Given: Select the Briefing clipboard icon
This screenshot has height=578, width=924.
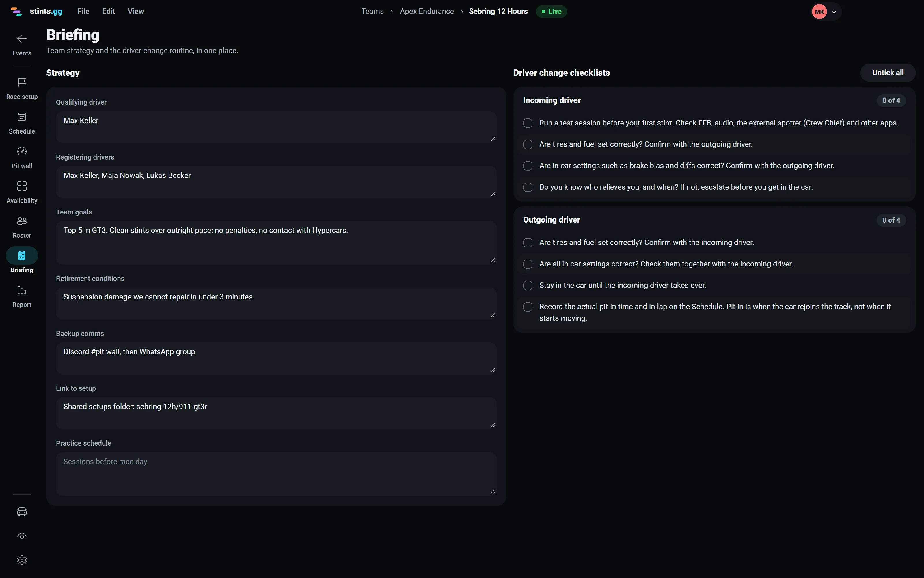Looking at the screenshot, I should pos(22,255).
